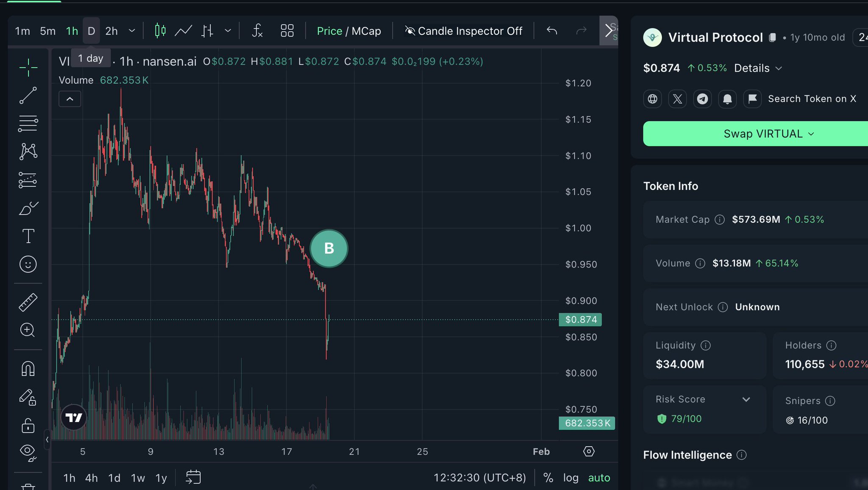The height and width of the screenshot is (490, 868).
Task: Switch to candlestick chart style
Action: click(x=160, y=31)
